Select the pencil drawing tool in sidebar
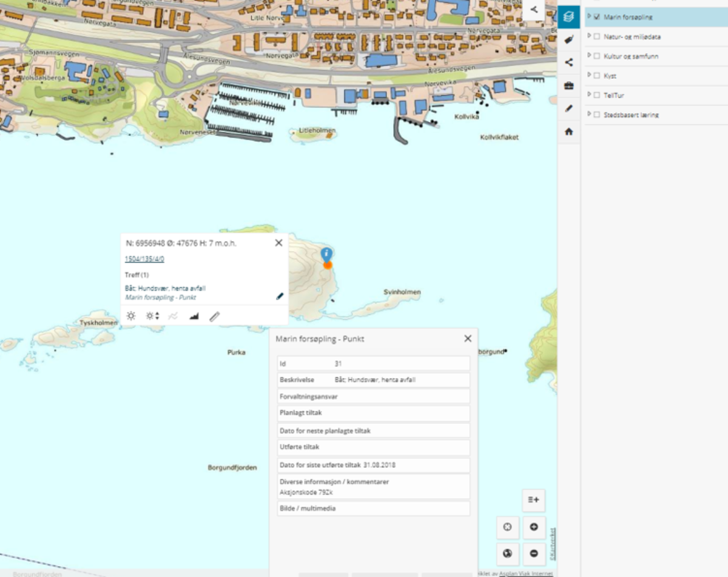Screen dimensions: 728x577 click(x=568, y=109)
